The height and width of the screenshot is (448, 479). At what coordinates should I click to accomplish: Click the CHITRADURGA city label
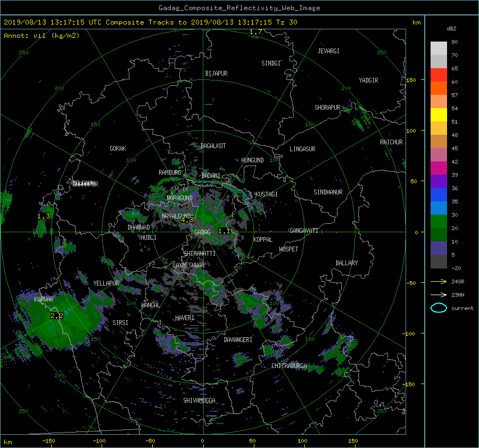[289, 366]
